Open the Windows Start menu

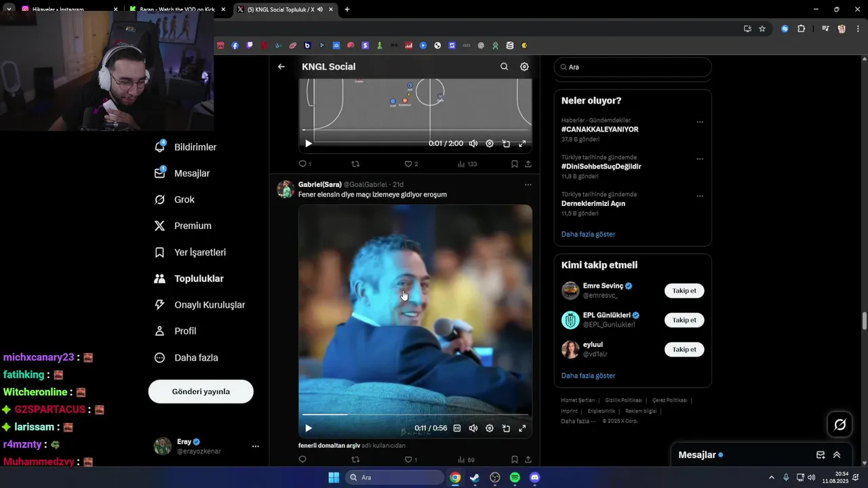334,478
